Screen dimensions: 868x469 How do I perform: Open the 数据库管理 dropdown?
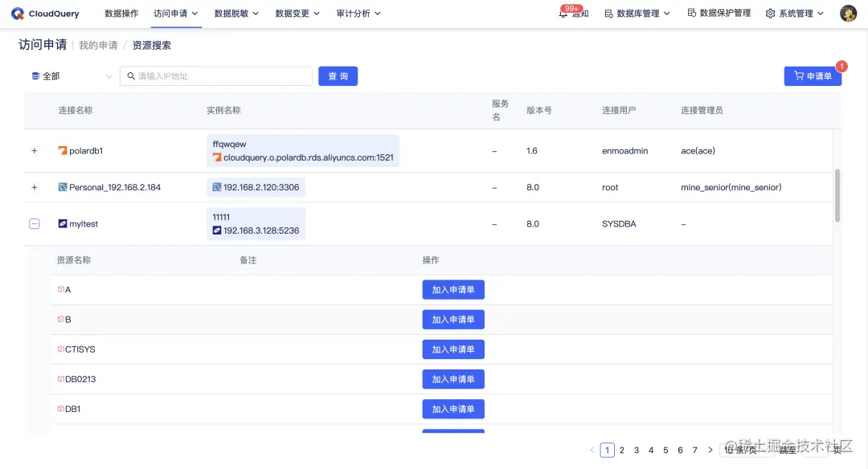coord(637,14)
